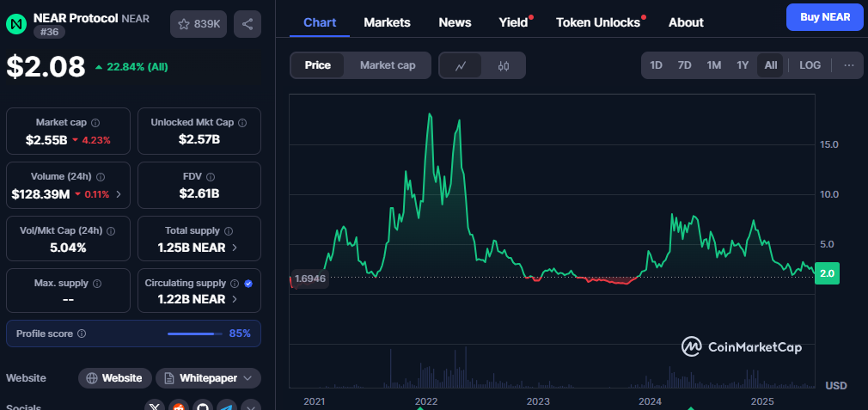Expand Circulating supply 1.22B NEAR chevron
The width and height of the screenshot is (868, 410).
[234, 299]
